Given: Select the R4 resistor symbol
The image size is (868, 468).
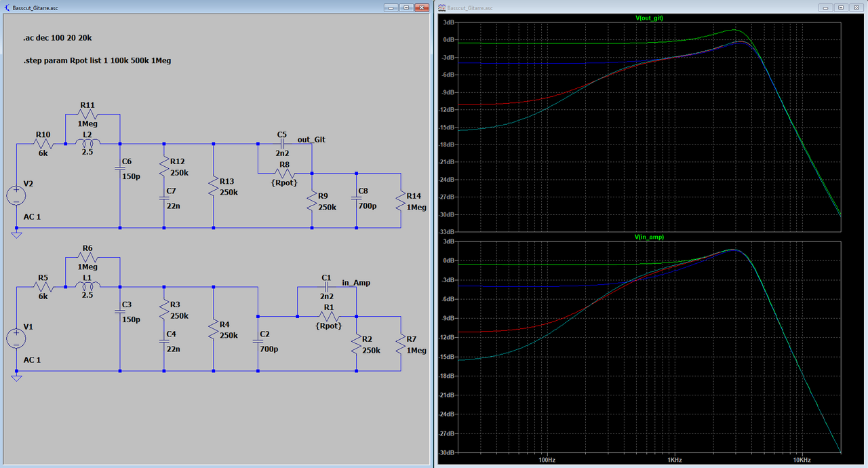Looking at the screenshot, I should [214, 328].
